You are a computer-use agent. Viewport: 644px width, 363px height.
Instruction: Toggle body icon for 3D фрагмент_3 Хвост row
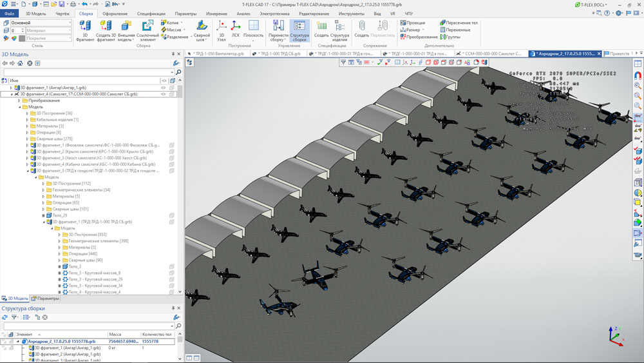pos(172,158)
